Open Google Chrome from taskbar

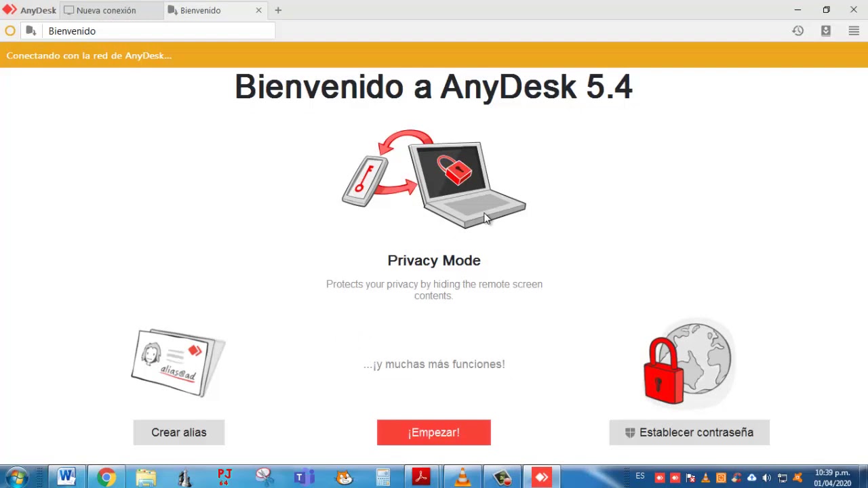click(x=106, y=477)
